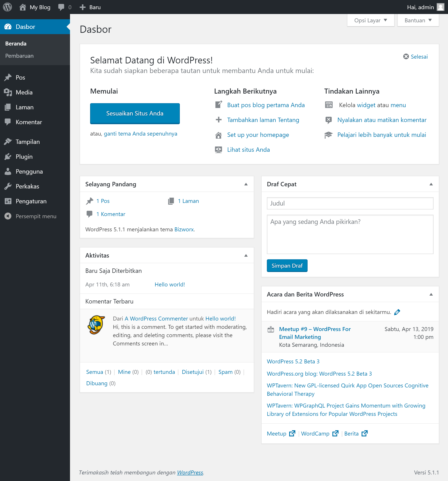Collapse the Selayang Pandang widget
The image size is (448, 481).
click(246, 184)
